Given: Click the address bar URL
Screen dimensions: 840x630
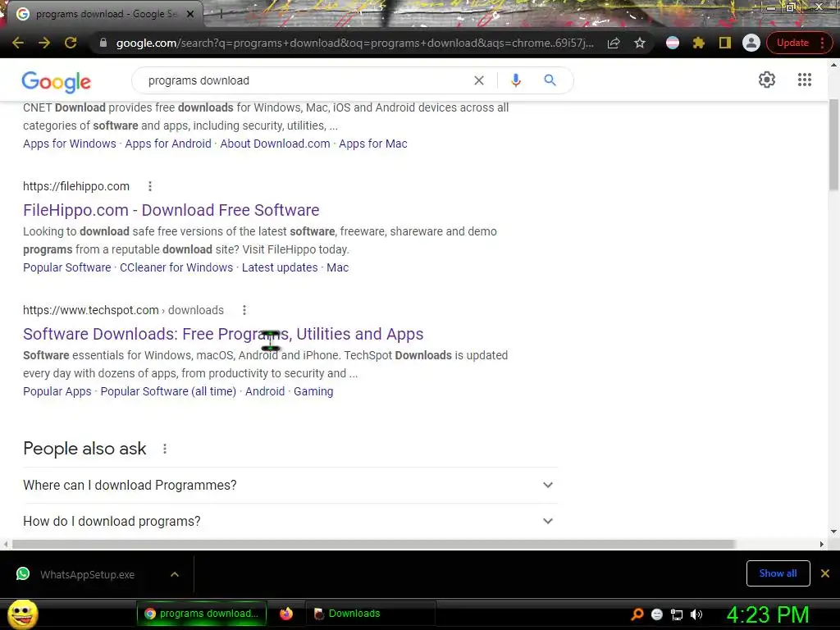Looking at the screenshot, I should (354, 43).
